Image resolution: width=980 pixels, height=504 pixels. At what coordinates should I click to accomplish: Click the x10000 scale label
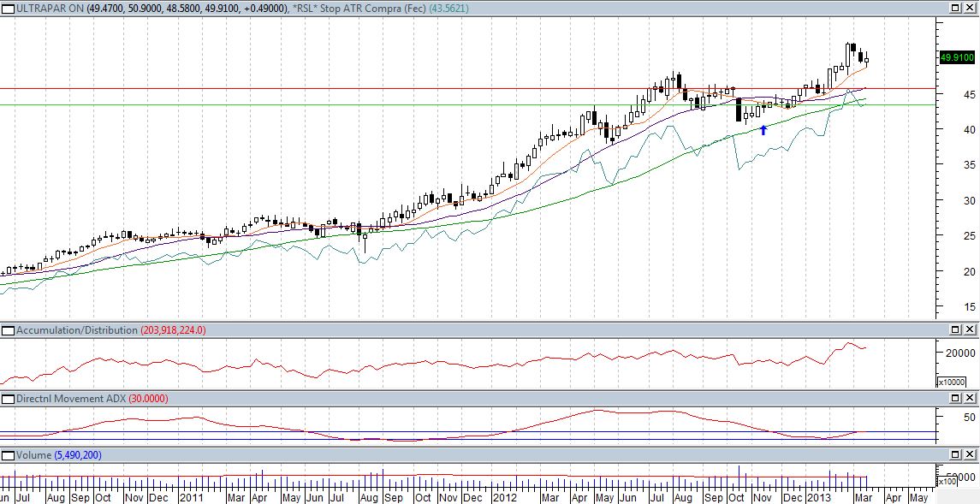(x=952, y=382)
